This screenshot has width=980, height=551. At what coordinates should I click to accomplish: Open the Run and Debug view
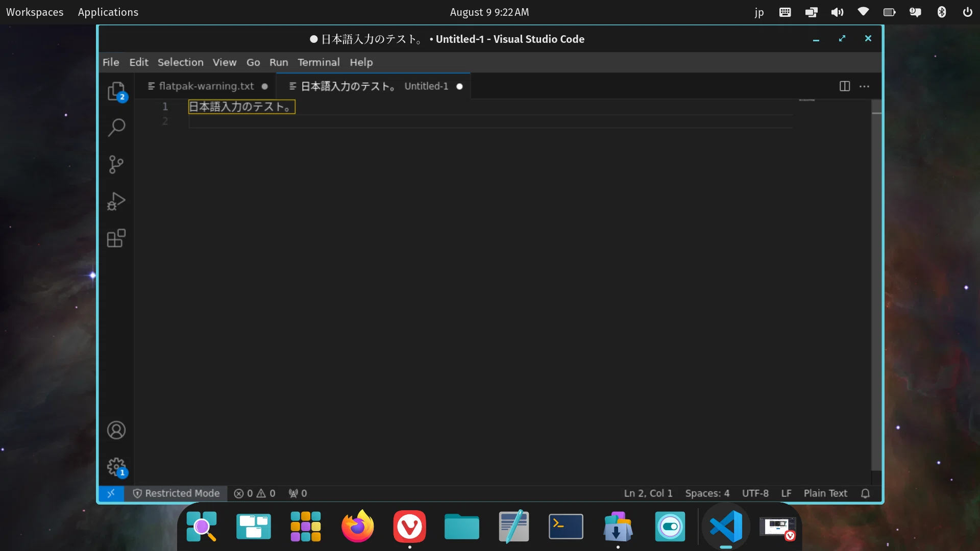click(x=116, y=201)
